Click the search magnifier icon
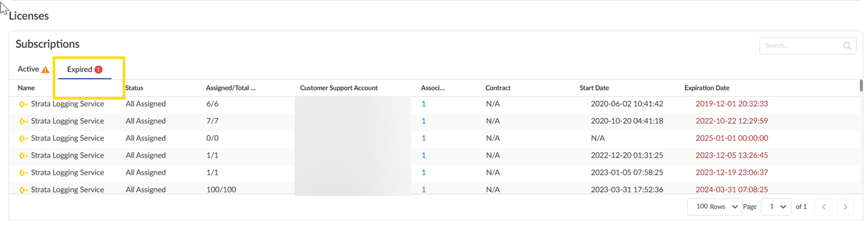Viewport: 868px width, 228px height. tap(847, 46)
